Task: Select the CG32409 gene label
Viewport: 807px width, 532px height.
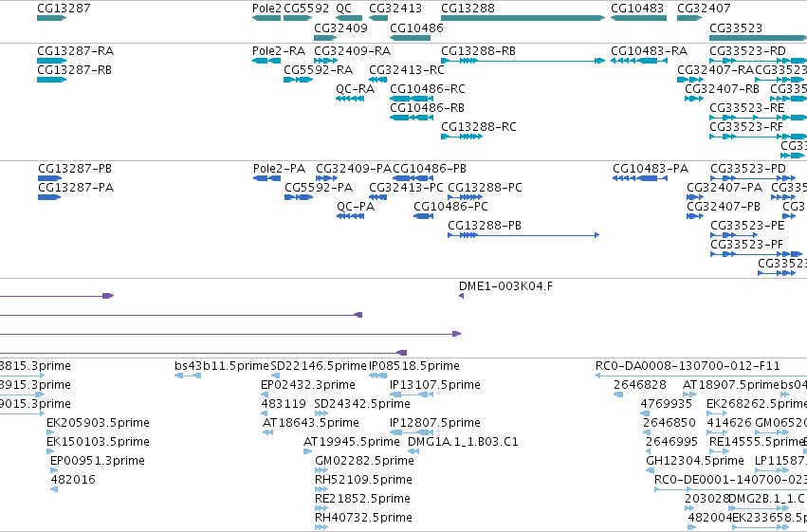Action: [340, 28]
